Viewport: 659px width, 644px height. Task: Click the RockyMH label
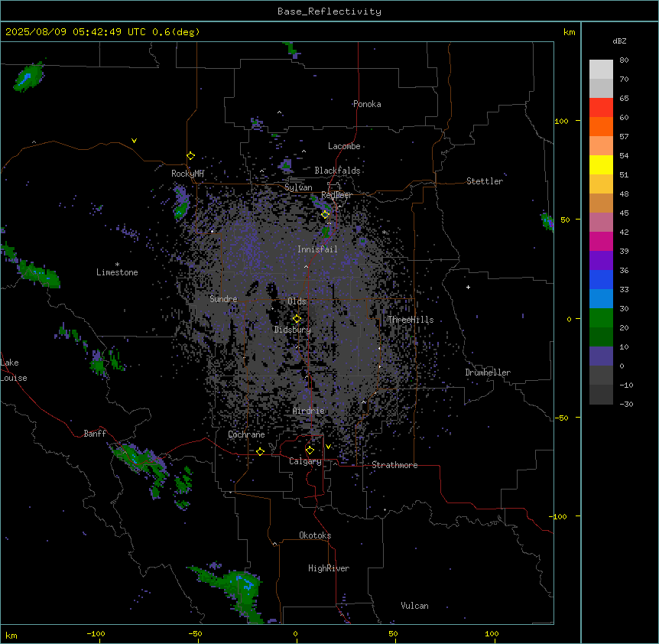click(x=187, y=173)
